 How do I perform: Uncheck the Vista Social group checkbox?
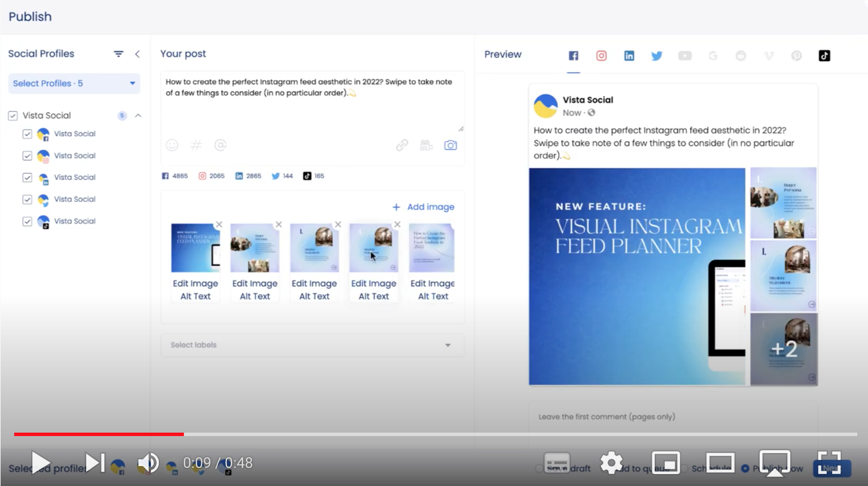(x=13, y=116)
